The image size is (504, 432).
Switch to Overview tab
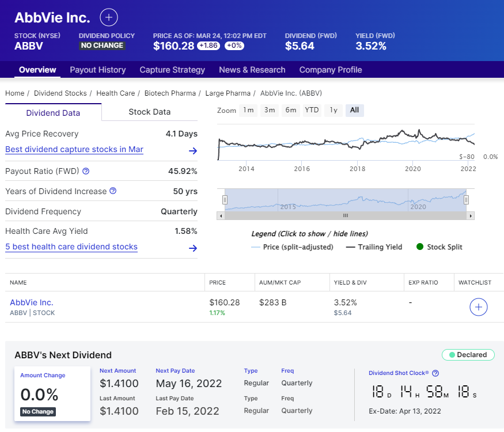point(37,70)
